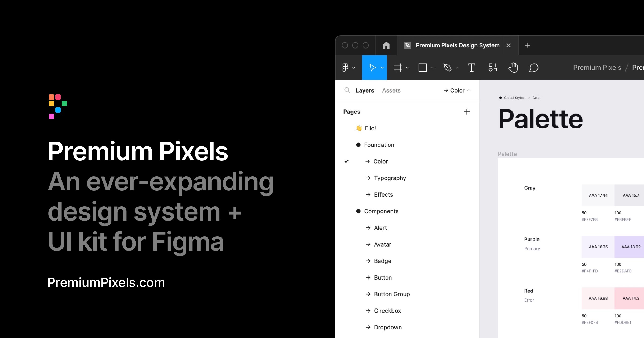
Task: Select the Layers tab
Action: [x=365, y=90]
